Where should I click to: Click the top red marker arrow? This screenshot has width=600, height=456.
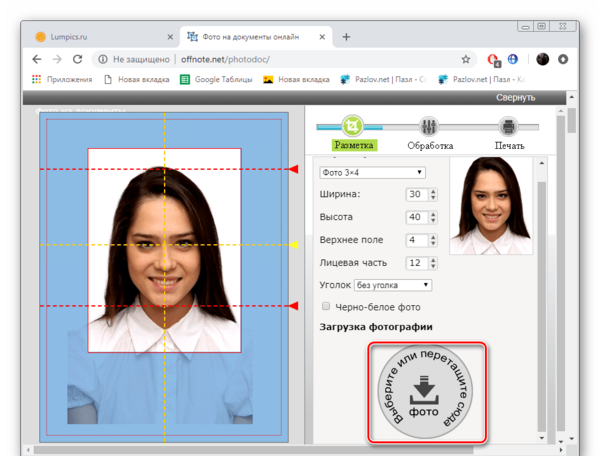coord(293,169)
